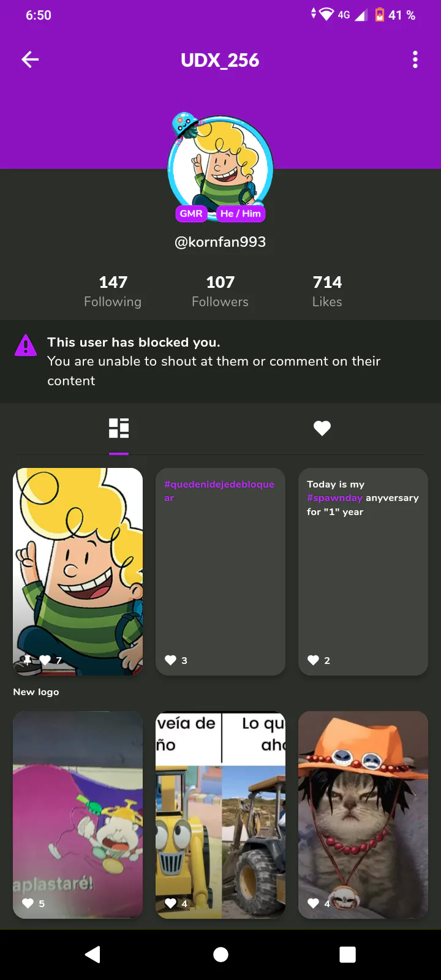The image size is (441, 980).
Task: Tap the Android home button
Action: tap(221, 954)
